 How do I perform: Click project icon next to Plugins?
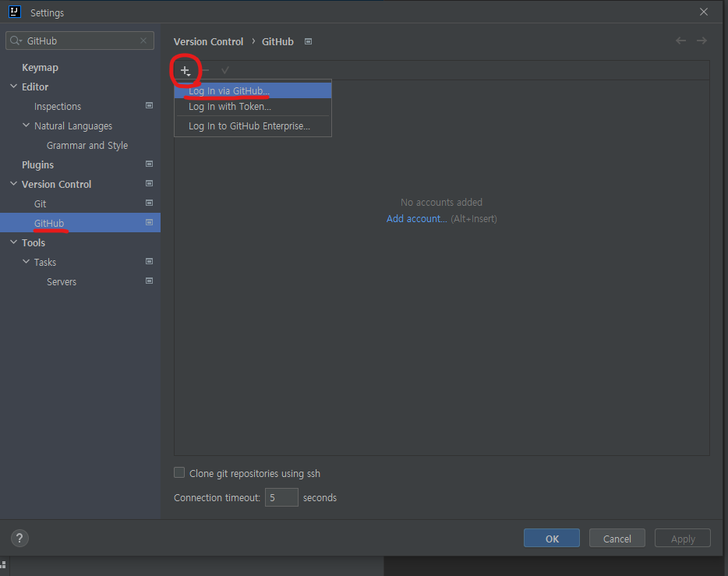(x=149, y=164)
